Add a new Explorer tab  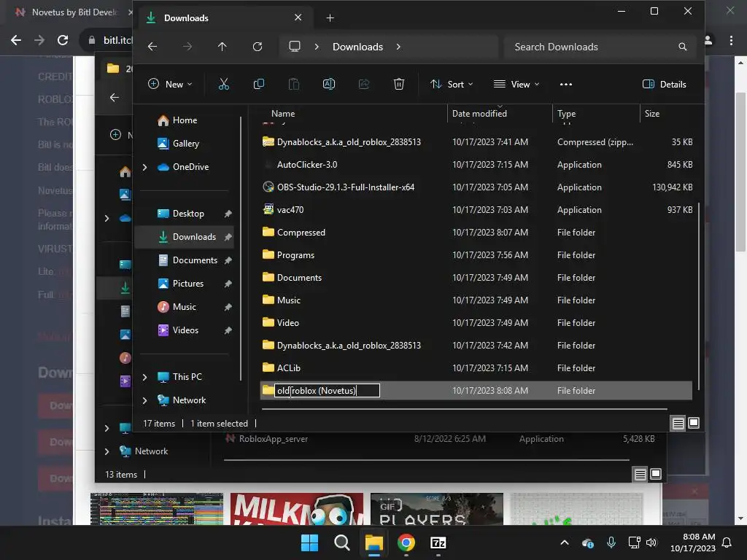click(330, 18)
